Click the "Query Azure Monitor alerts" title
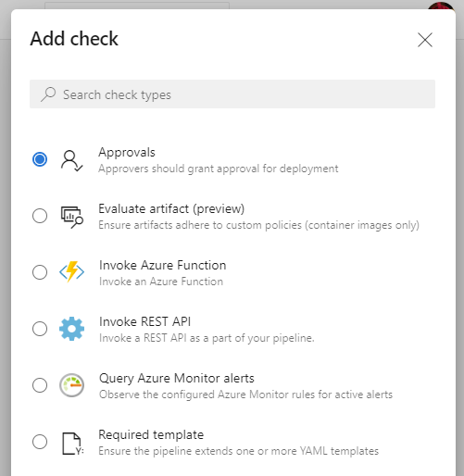 (177, 378)
